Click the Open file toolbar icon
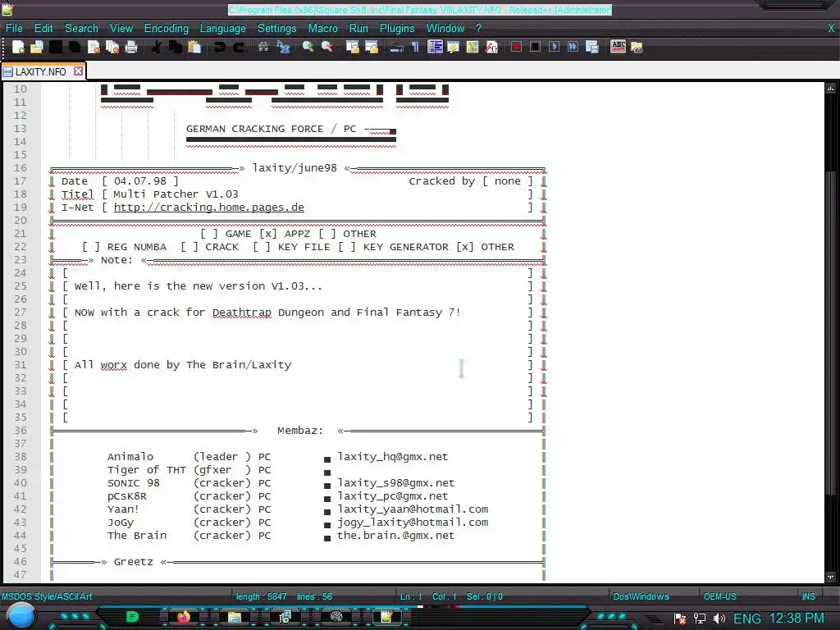 pyautogui.click(x=36, y=47)
